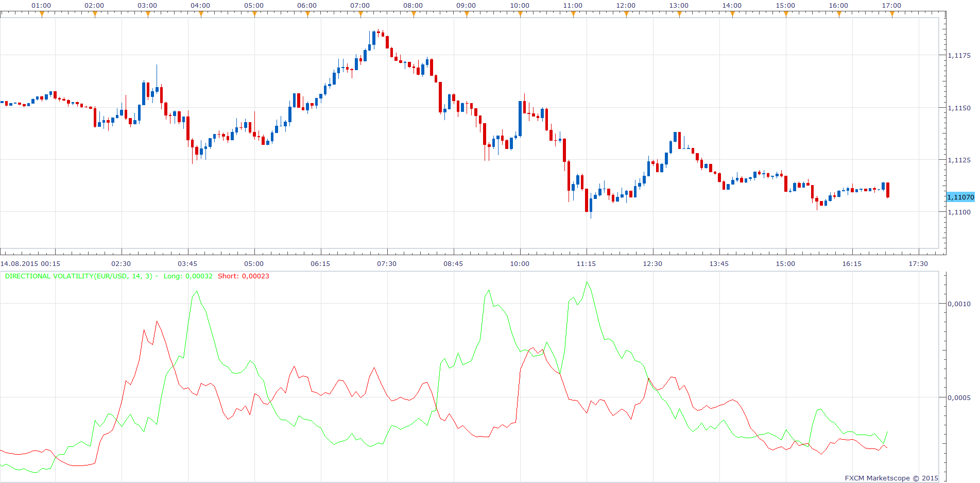This screenshot has width=980, height=483.
Task: Select the 08:45 time axis label
Action: tap(453, 263)
